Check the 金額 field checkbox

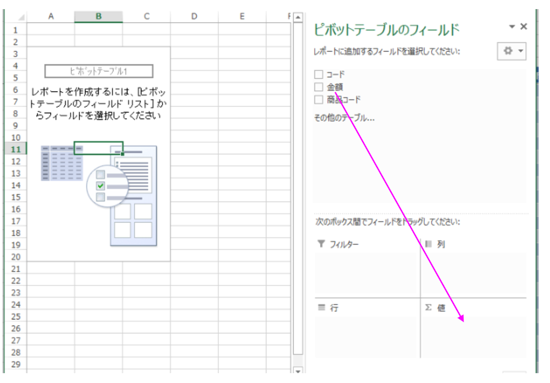318,87
